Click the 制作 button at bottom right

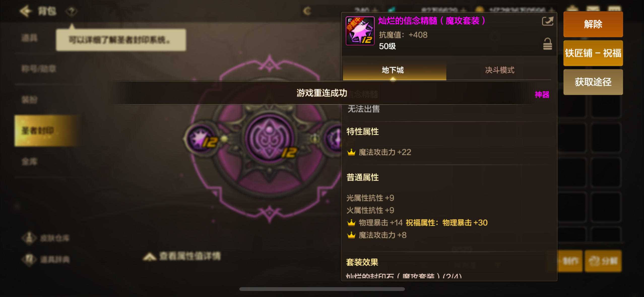(x=570, y=261)
